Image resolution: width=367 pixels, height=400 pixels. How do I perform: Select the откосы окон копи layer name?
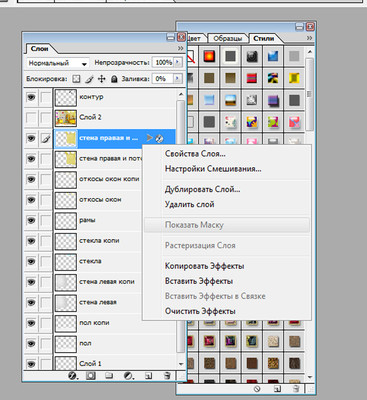(109, 179)
